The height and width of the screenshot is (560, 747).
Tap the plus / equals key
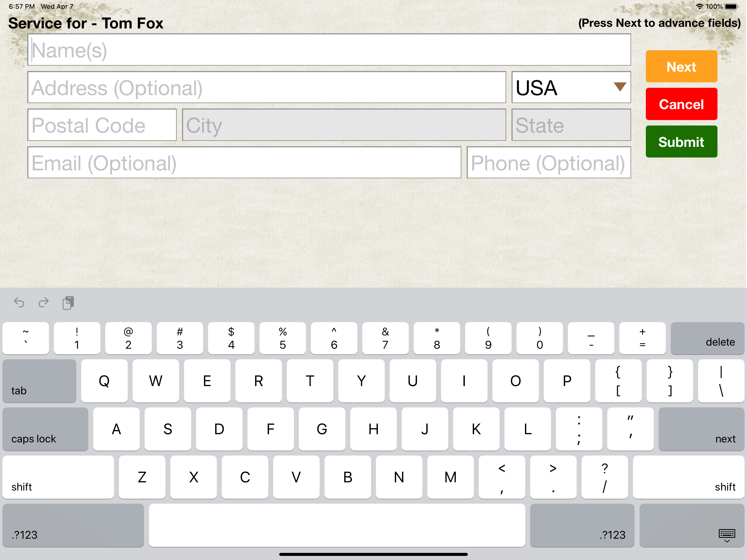tap(642, 338)
